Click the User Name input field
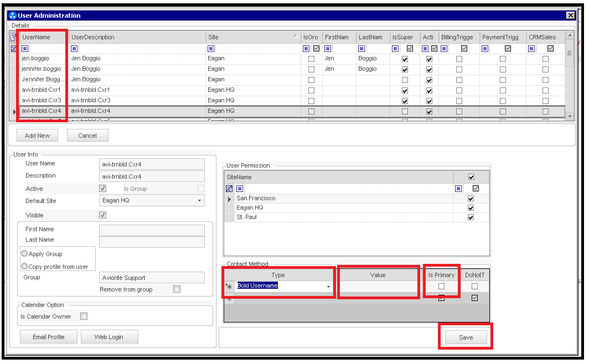 pyautogui.click(x=152, y=164)
